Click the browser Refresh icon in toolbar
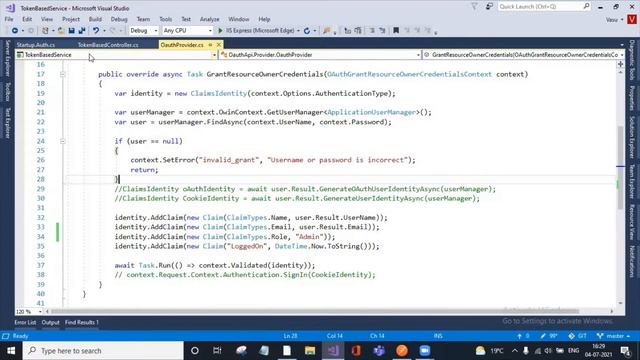The image size is (640, 360). pos(307,31)
